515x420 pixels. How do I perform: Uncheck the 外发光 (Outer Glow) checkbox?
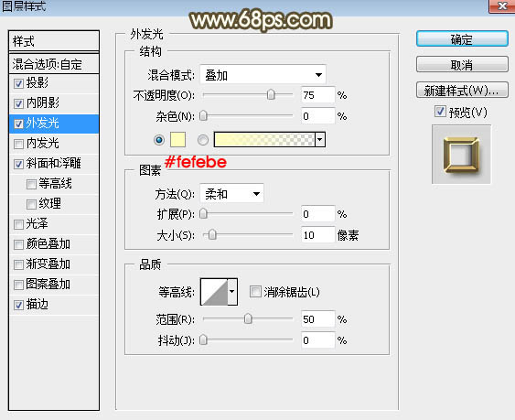18,124
